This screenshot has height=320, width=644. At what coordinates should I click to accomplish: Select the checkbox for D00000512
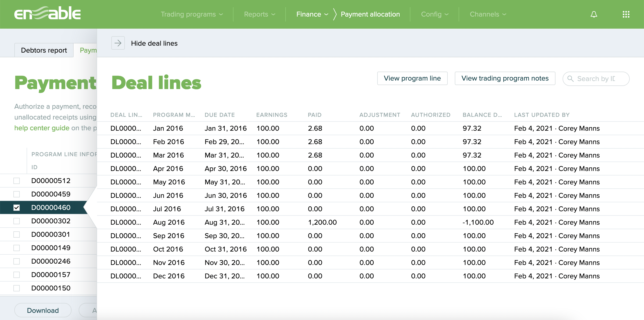coord(17,180)
